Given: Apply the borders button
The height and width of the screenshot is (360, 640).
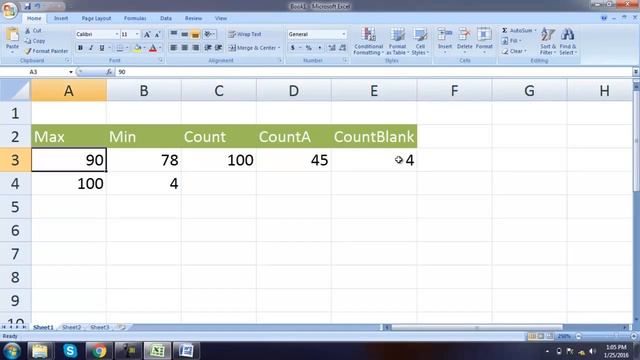Looking at the screenshot, I should point(120,48).
